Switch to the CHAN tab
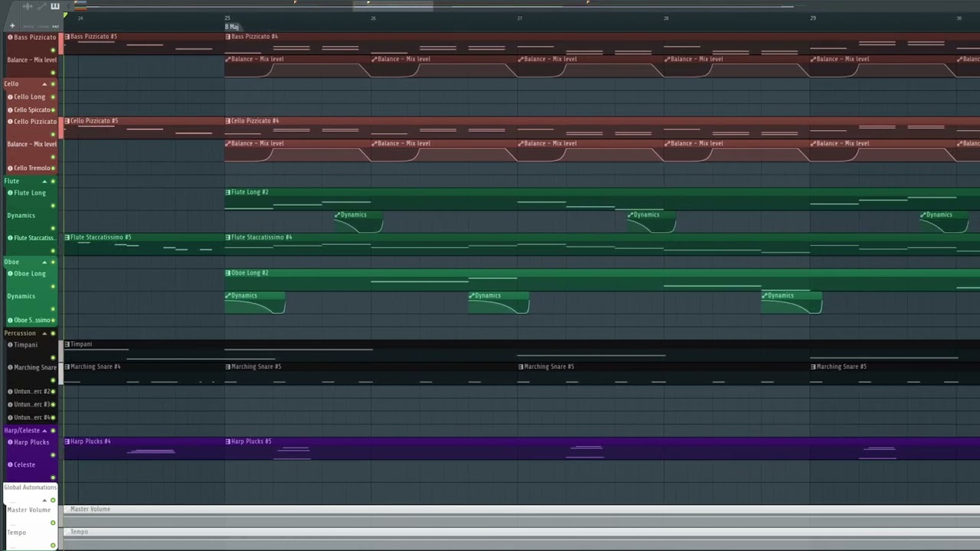 click(43, 27)
